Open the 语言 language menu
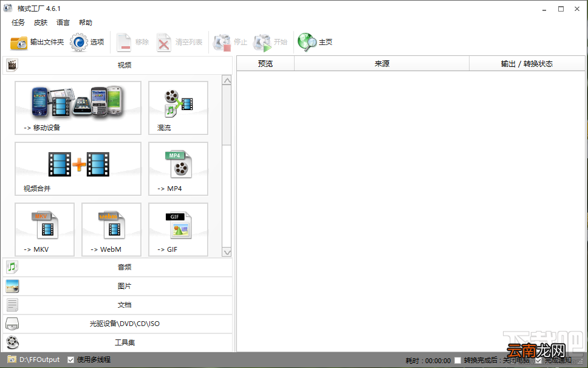 (63, 23)
